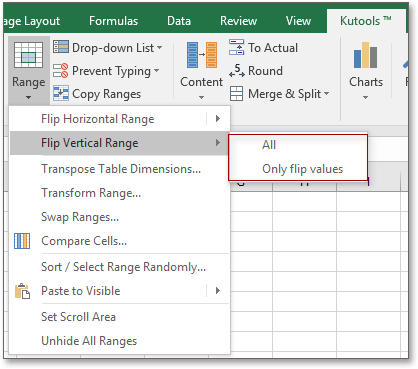418x369 pixels.
Task: Click the To Actual icon
Action: pyautogui.click(x=236, y=47)
